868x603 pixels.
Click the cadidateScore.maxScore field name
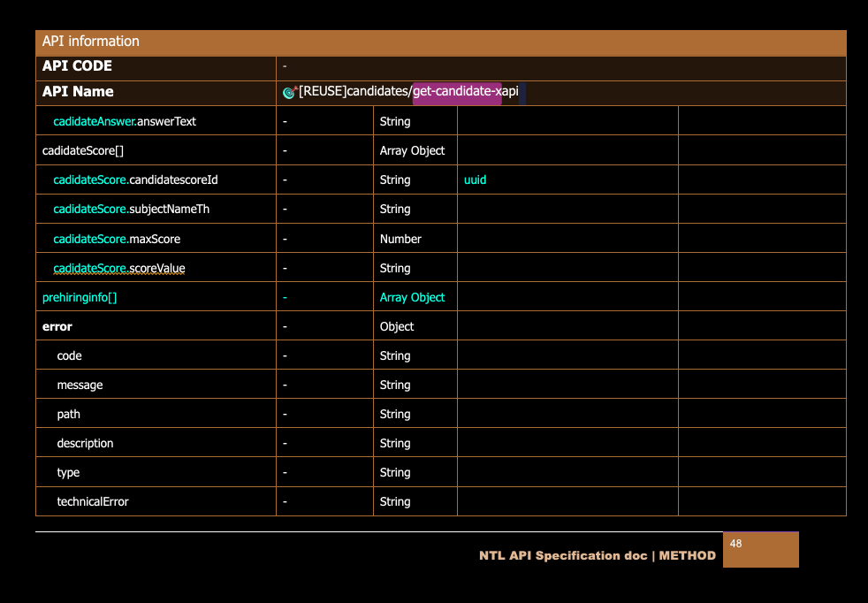point(117,239)
